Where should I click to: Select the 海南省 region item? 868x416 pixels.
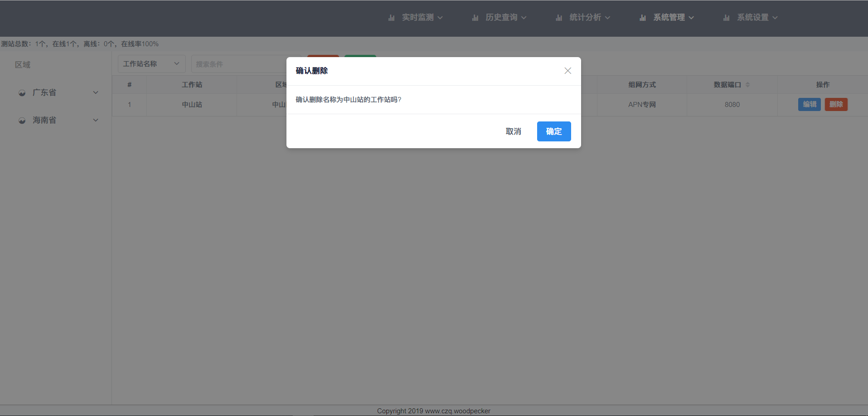(x=56, y=120)
